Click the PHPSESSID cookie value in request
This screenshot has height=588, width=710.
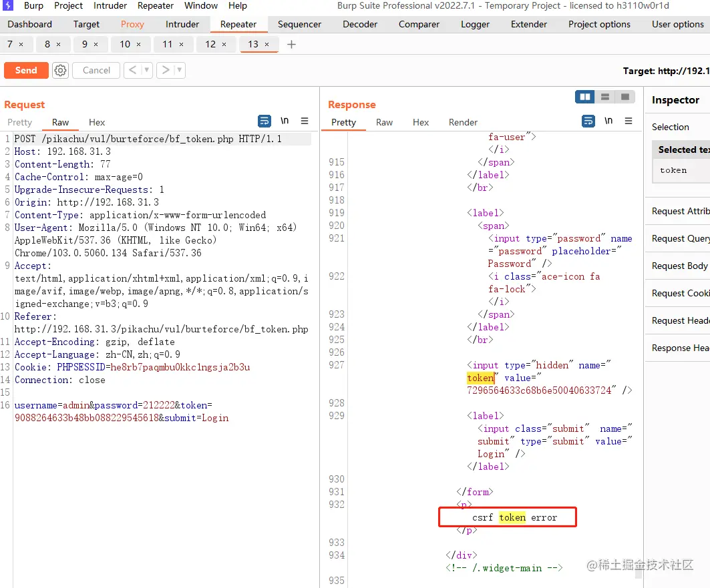click(x=180, y=367)
